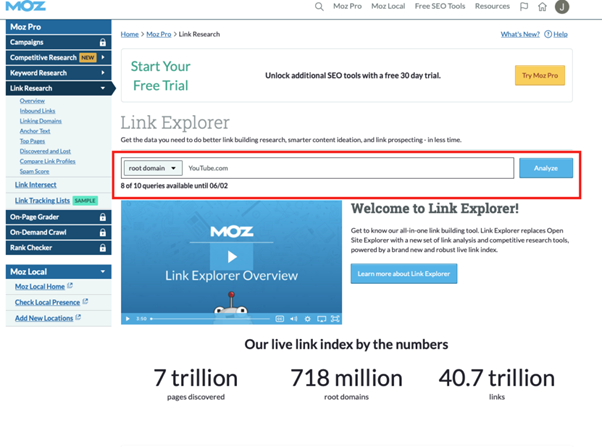Open Moz Local top menu
This screenshot has height=447, width=602.
[x=388, y=6]
